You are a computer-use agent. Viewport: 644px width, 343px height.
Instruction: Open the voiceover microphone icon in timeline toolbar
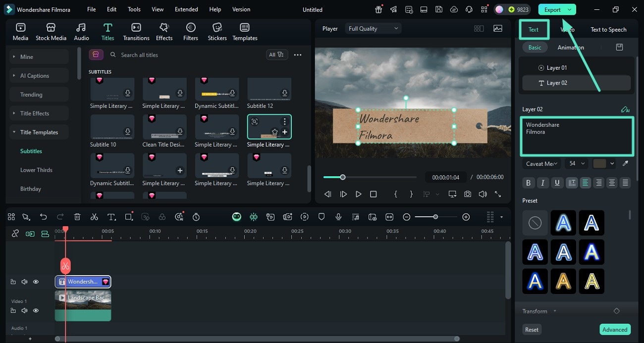pyautogui.click(x=338, y=217)
